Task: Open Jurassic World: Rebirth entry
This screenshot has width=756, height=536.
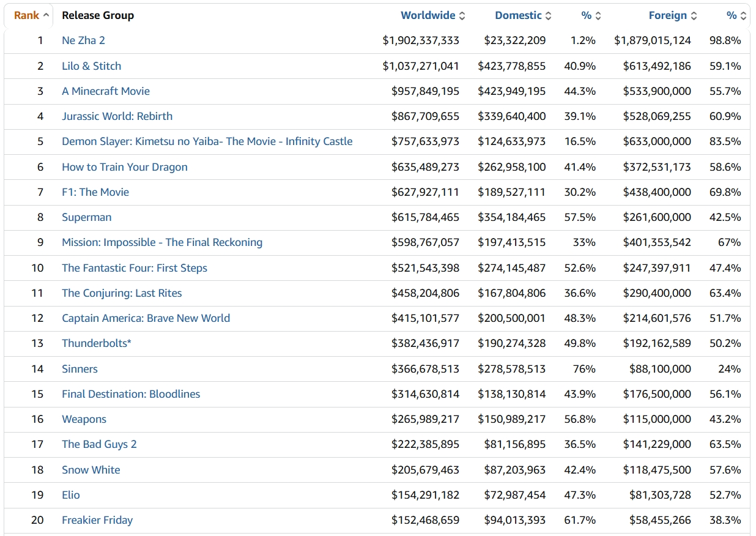Action: 117,116
